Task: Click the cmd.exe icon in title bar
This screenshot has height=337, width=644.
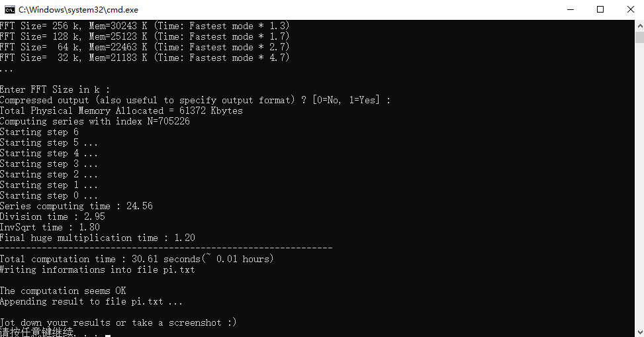Action: pyautogui.click(x=9, y=9)
